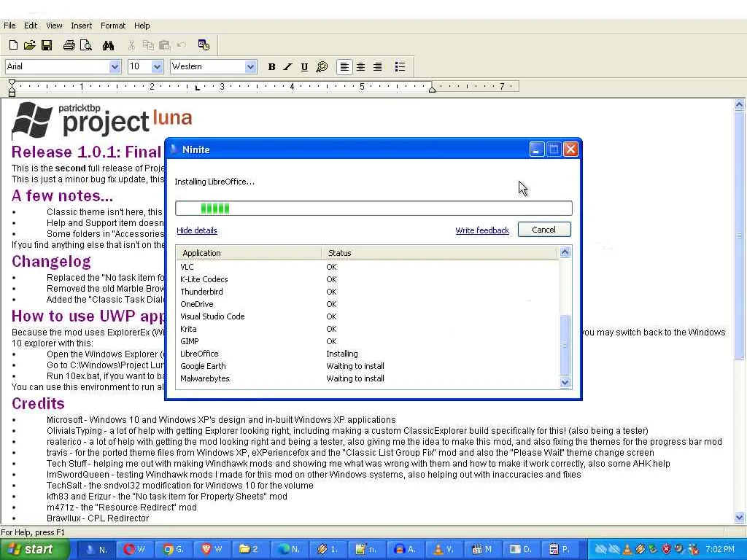The height and width of the screenshot is (560, 747).
Task: Switch to the VLC cone taskbar button
Action: point(444,549)
